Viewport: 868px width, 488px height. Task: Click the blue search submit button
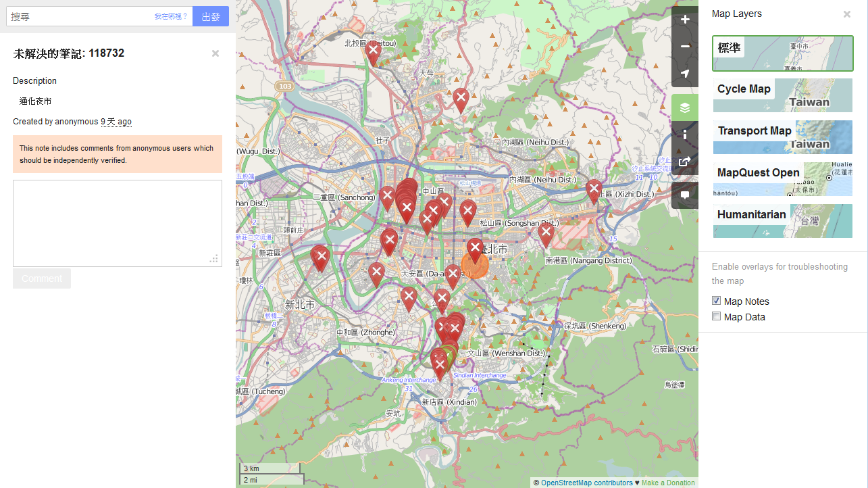(x=211, y=16)
